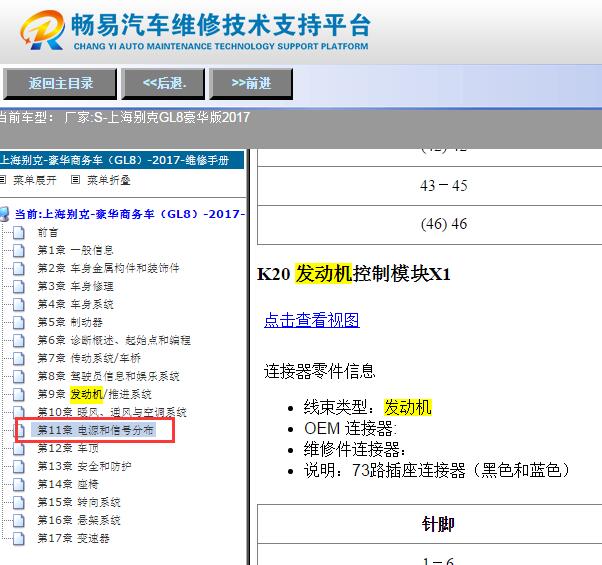Click the 连接器零件信息 label
The height and width of the screenshot is (565, 602).
[x=319, y=372]
